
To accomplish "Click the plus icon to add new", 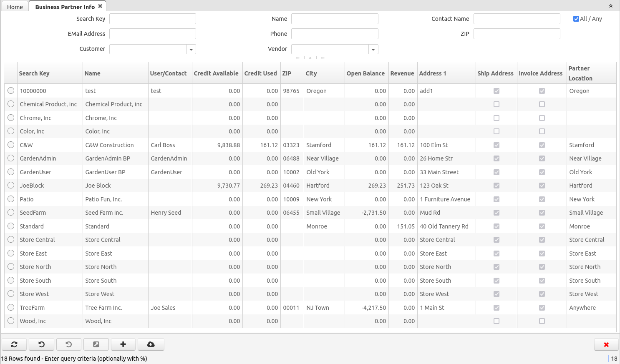I will [x=123, y=344].
